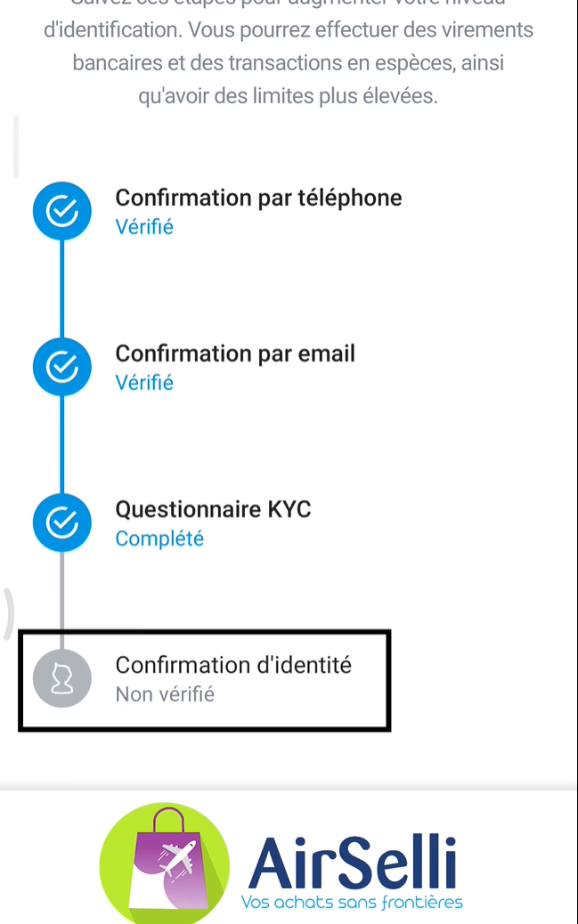Click the Vérifié status under email confirmation
578x924 pixels.
tap(144, 383)
